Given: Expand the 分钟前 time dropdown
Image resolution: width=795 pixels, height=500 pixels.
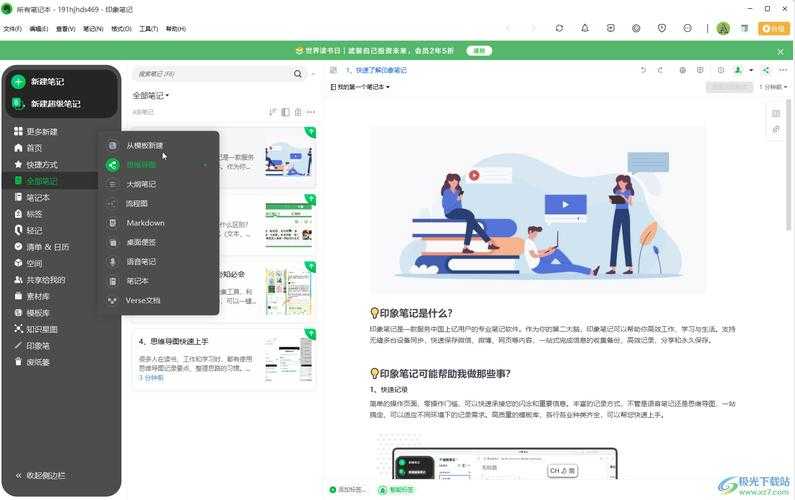Looking at the screenshot, I should click(773, 87).
